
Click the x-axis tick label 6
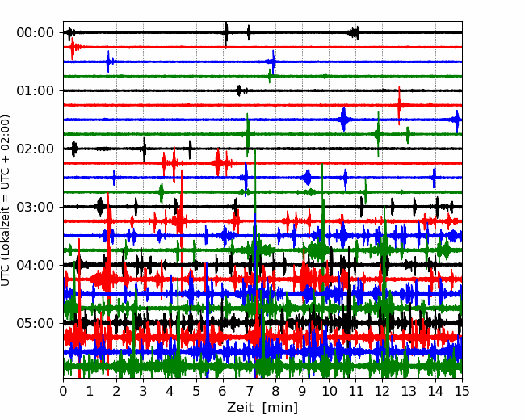point(223,391)
